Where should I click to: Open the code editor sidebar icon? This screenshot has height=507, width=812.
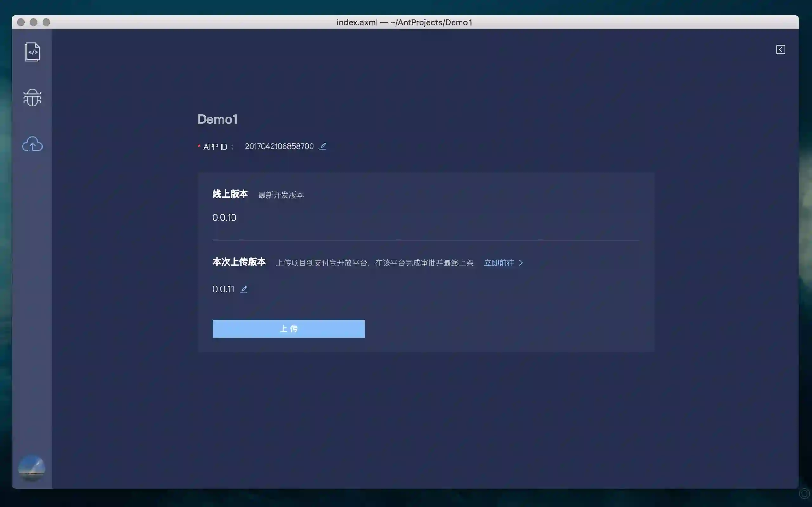(x=32, y=52)
